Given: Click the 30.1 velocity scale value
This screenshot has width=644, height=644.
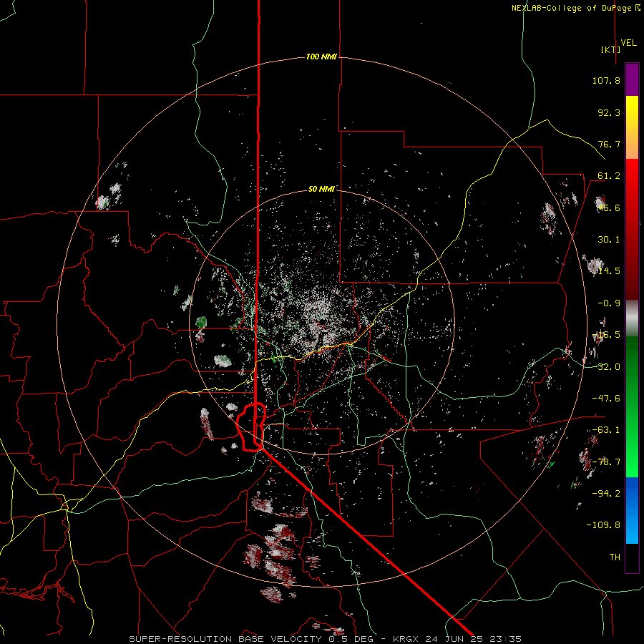Looking at the screenshot, I should 609,240.
